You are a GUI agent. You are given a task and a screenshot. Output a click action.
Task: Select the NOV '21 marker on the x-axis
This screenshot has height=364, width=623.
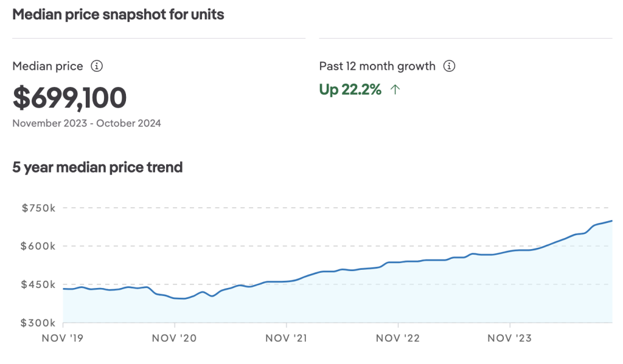click(286, 338)
